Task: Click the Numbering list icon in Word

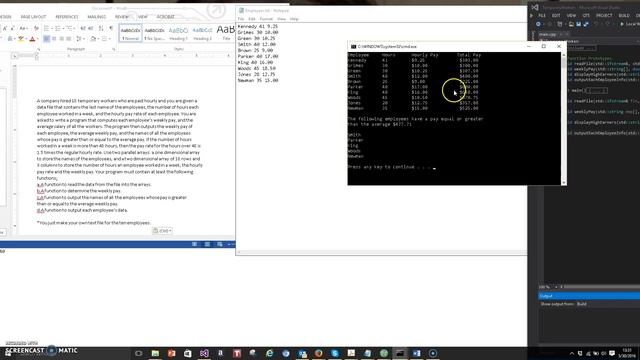Action: click(x=59, y=28)
